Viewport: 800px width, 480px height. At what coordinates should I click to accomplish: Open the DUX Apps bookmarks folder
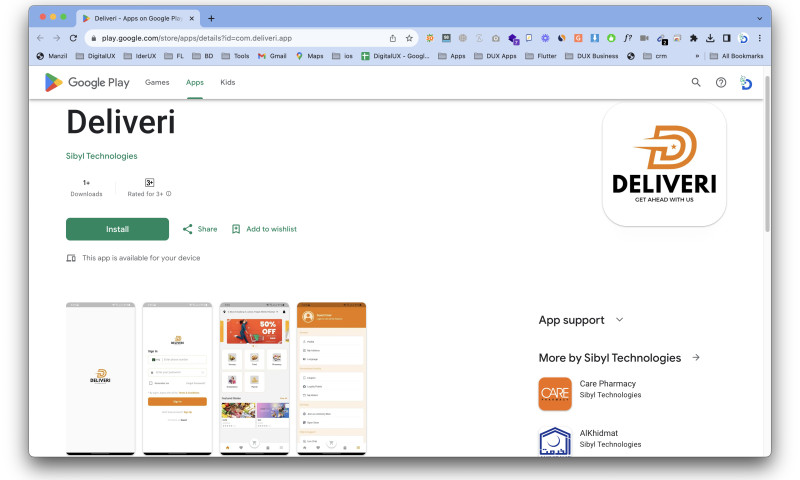(x=495, y=56)
